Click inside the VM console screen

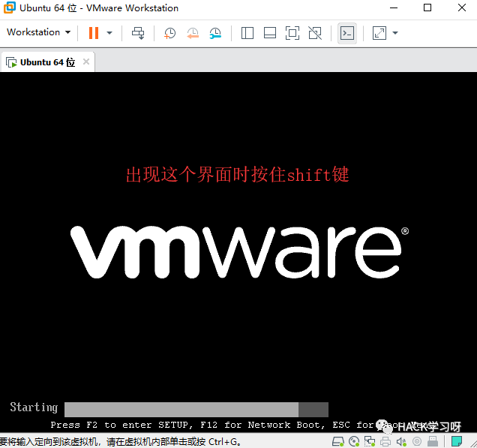[238, 252]
